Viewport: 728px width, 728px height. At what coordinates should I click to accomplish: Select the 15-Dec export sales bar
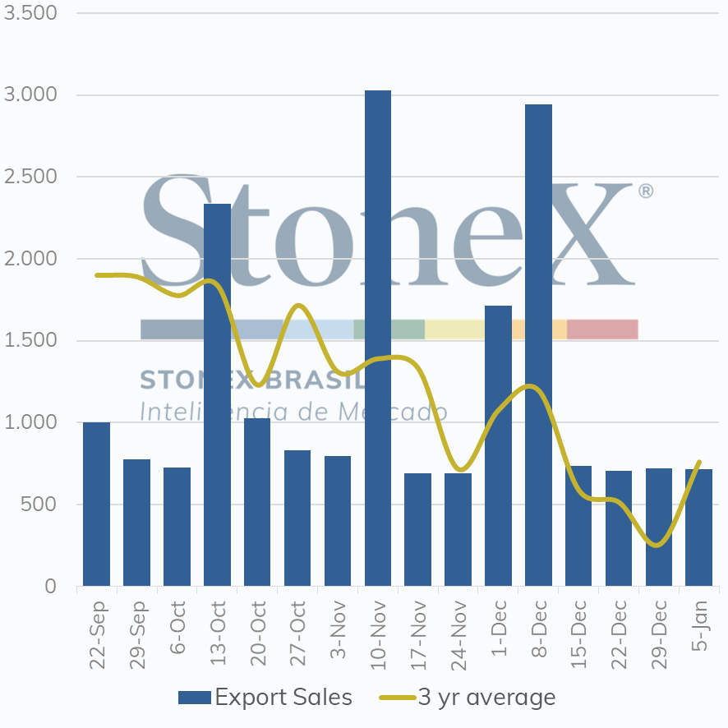pyautogui.click(x=578, y=526)
